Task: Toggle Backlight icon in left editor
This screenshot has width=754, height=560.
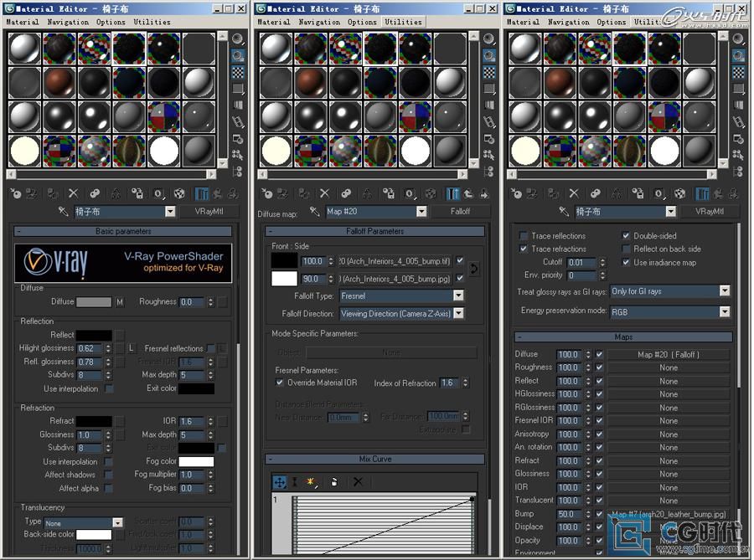Action: 238,56
